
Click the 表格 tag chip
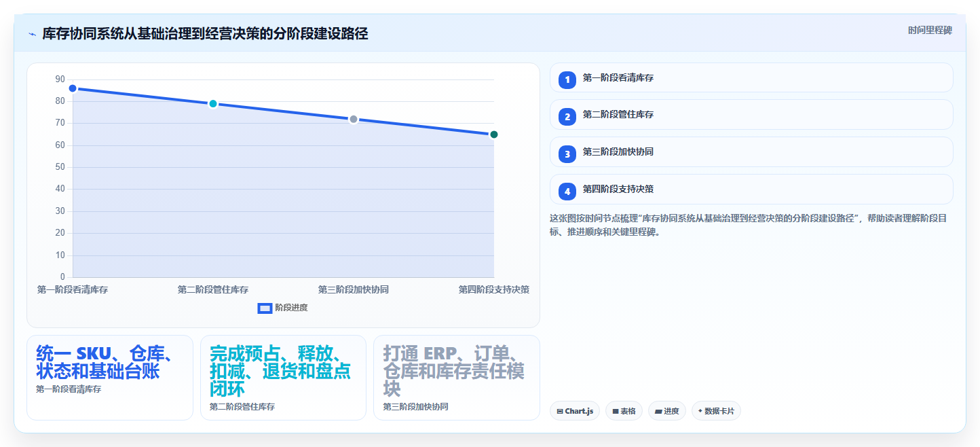click(624, 411)
